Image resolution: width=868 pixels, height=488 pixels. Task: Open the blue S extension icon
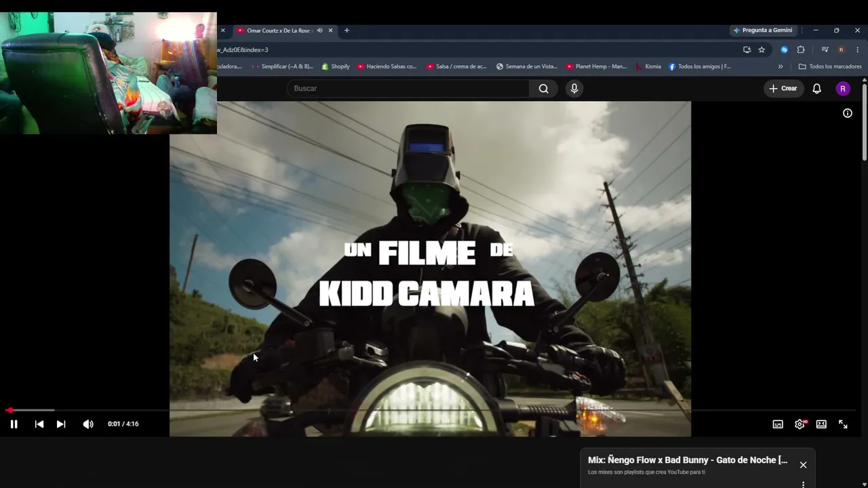[x=785, y=49]
